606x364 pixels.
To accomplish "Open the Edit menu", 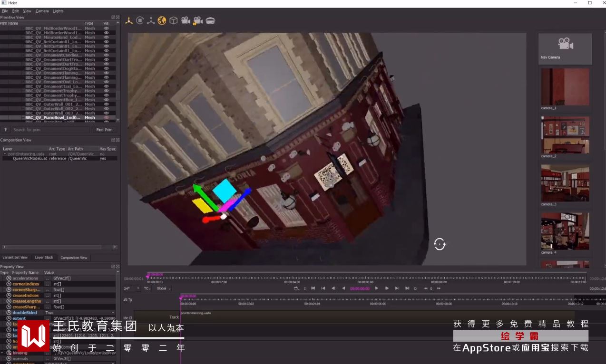I will tap(16, 11).
